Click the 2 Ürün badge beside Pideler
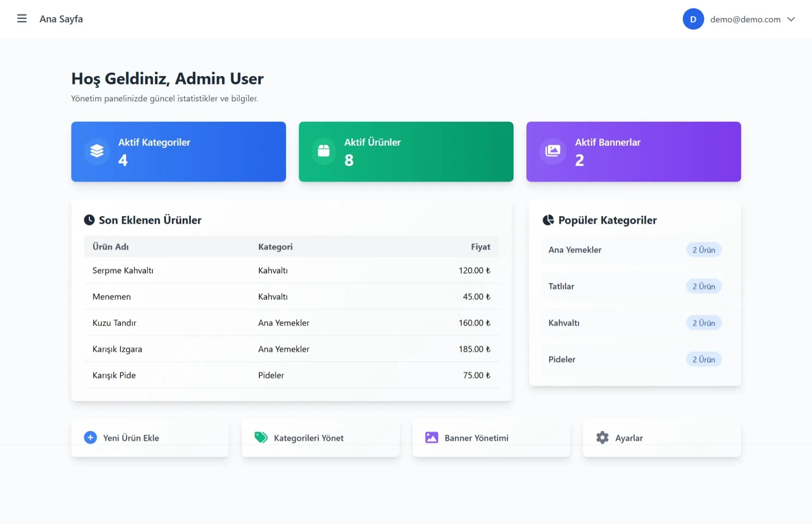 703,359
